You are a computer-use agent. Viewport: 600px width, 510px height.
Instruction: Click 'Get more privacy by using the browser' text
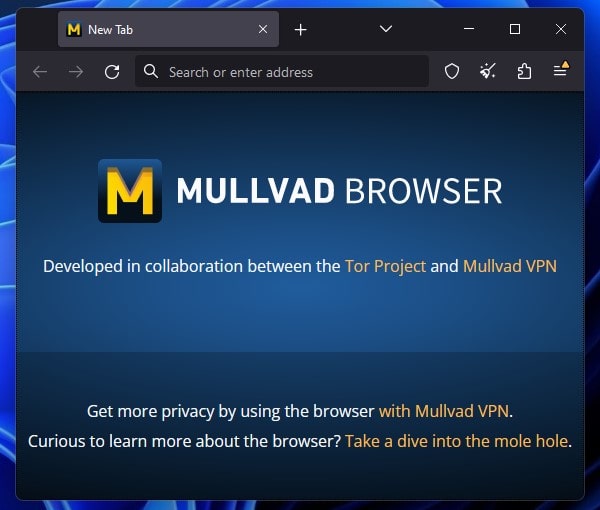pyautogui.click(x=230, y=411)
